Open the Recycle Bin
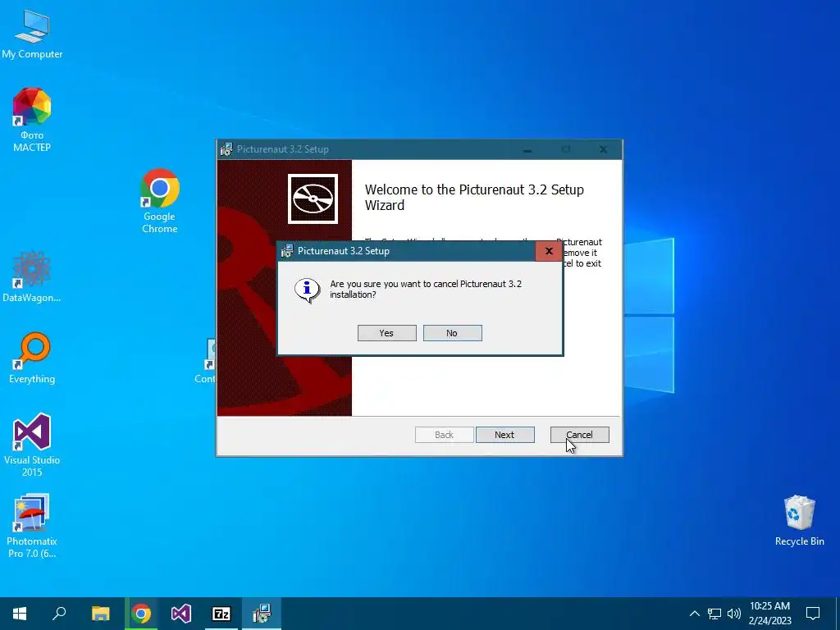This screenshot has width=840, height=630. [799, 521]
